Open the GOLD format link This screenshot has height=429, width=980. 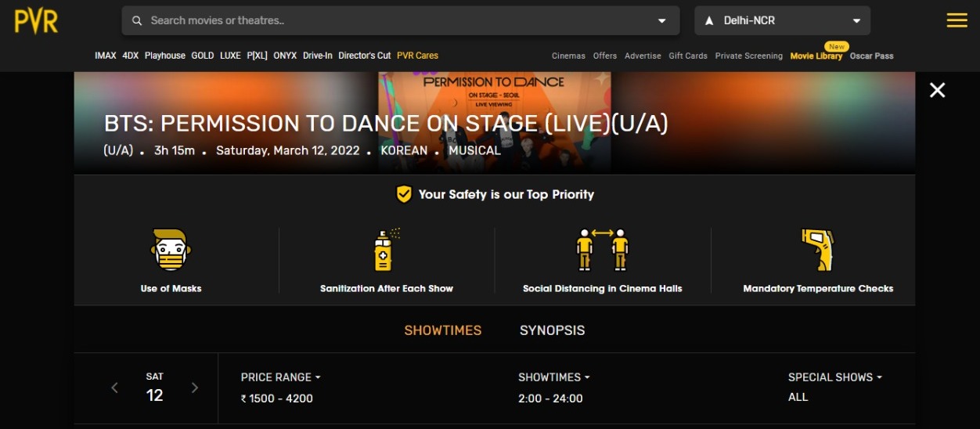pos(202,56)
